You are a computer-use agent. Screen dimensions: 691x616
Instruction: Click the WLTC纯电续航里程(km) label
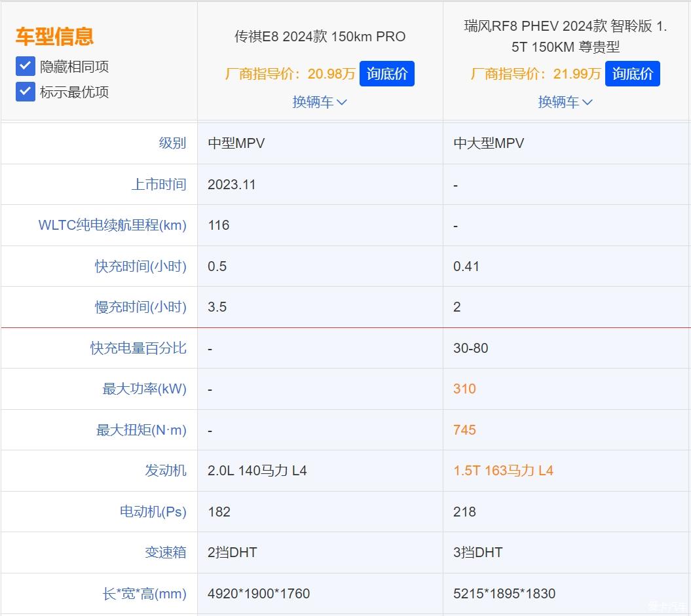coord(113,225)
